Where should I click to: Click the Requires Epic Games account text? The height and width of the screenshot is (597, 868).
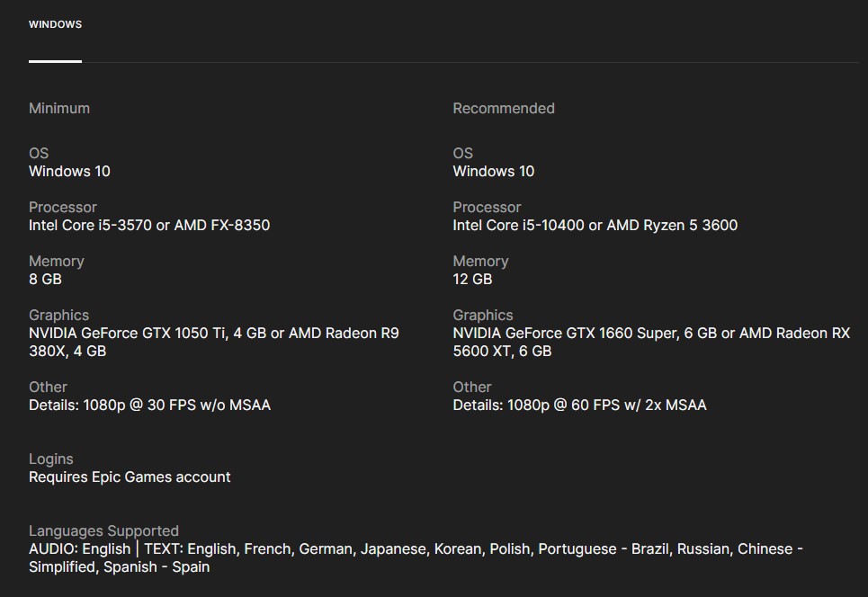pos(130,477)
